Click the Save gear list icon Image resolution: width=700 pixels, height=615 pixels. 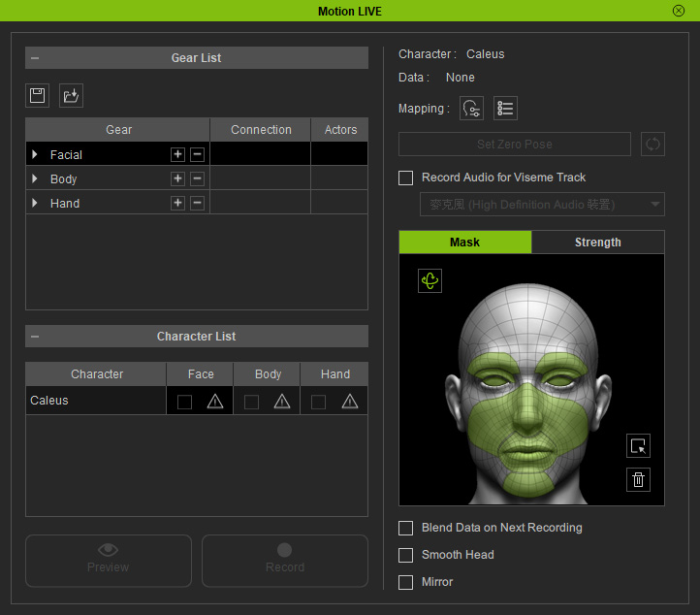pos(37,96)
